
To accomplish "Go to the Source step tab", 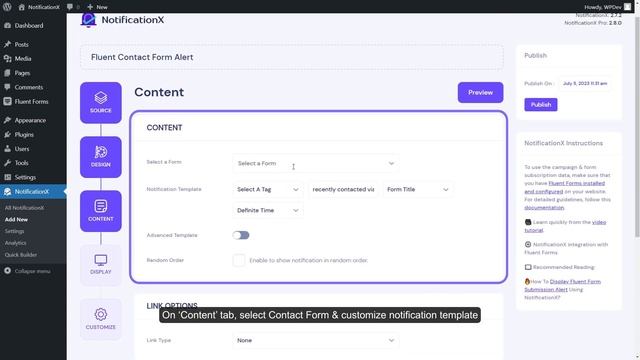I will (101, 103).
